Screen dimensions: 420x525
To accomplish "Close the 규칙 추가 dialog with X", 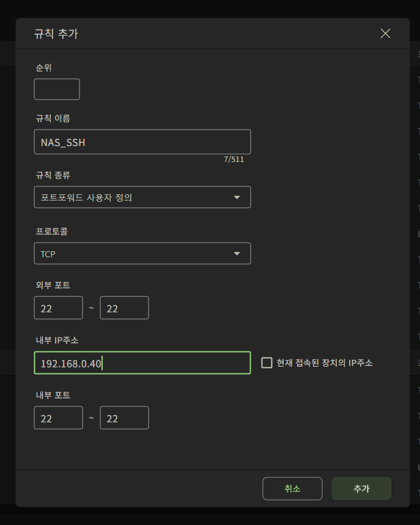I will [385, 34].
